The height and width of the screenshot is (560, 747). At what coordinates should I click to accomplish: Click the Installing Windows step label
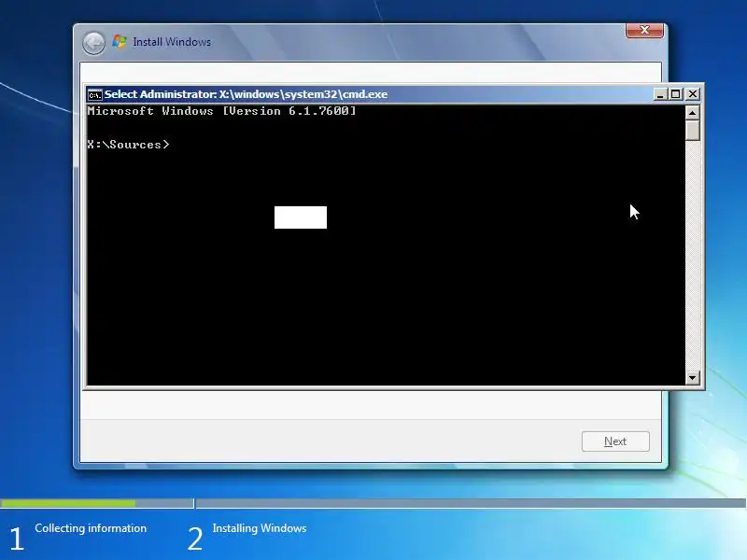pos(260,528)
